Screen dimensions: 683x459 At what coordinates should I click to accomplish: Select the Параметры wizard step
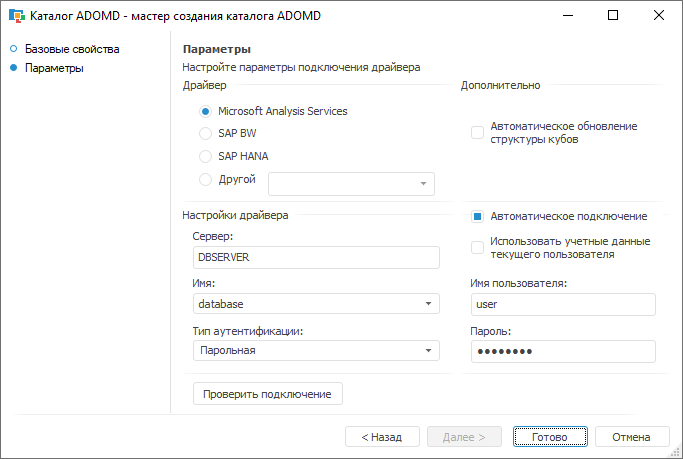point(54,68)
